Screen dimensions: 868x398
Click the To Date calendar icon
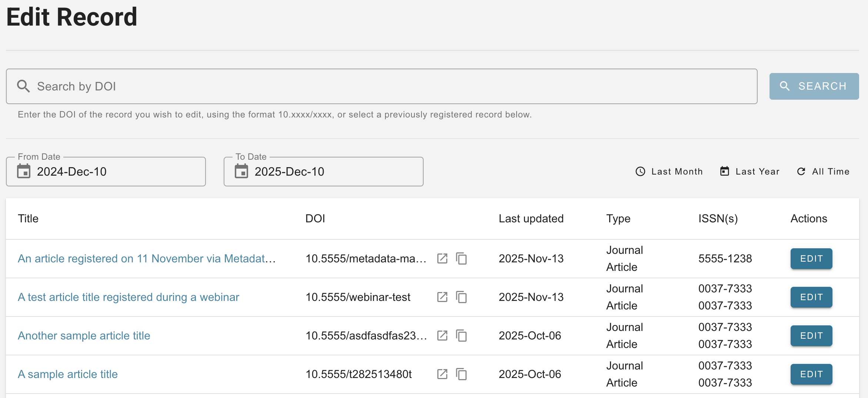click(x=241, y=171)
